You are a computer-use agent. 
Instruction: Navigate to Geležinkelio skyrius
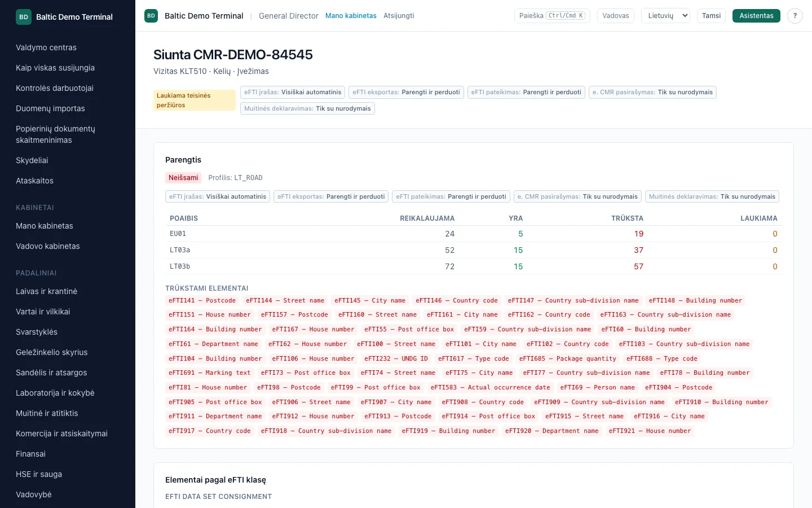[52, 352]
